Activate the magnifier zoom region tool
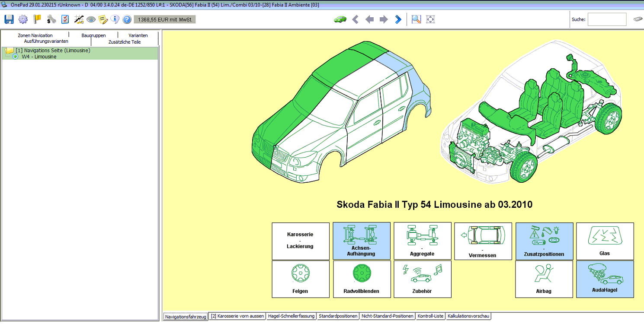 click(x=416, y=19)
